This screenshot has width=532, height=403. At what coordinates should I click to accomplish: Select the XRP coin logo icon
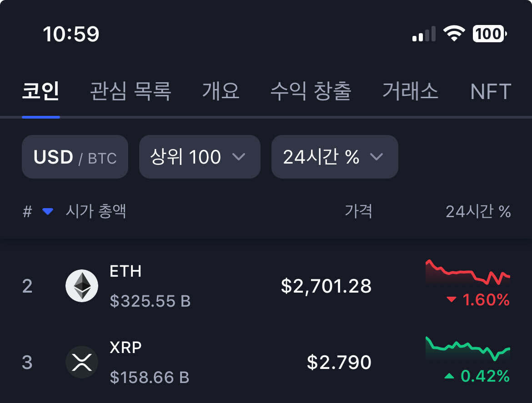point(82,362)
